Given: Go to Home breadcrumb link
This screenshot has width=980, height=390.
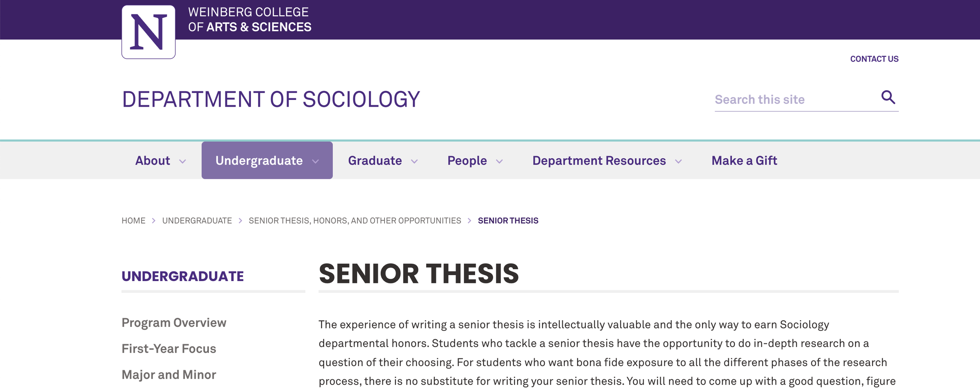Looking at the screenshot, I should pyautogui.click(x=133, y=221).
